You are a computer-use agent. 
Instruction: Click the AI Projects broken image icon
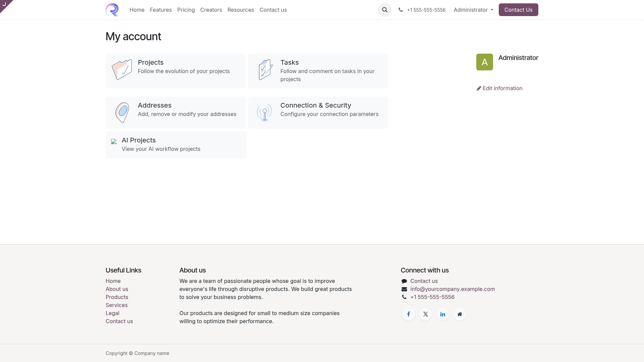tap(114, 141)
